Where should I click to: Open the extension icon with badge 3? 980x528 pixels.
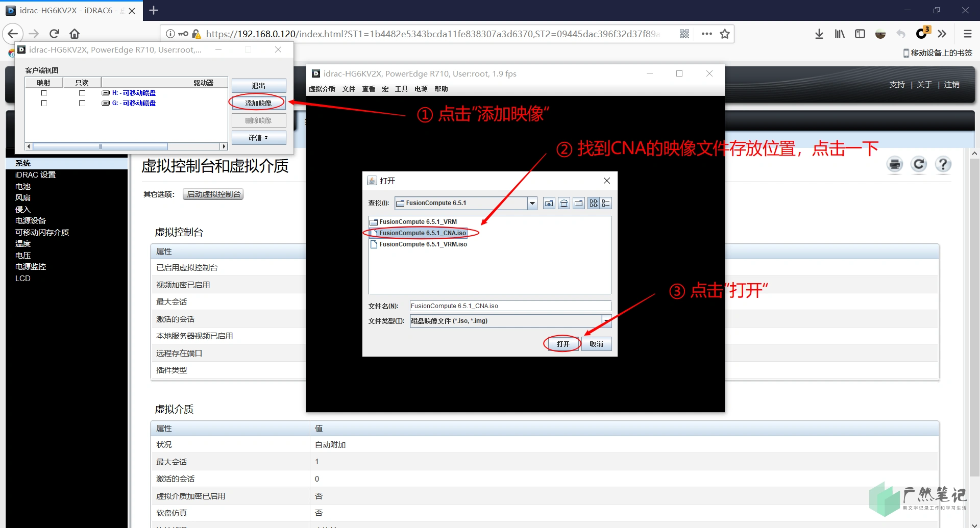pos(922,33)
